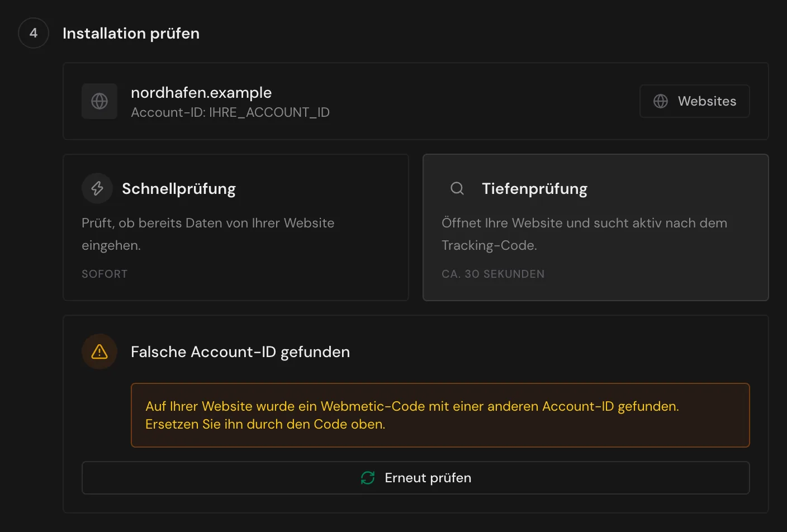This screenshot has height=532, width=787.
Task: Click the orange warning triangle icon
Action: coord(99,351)
